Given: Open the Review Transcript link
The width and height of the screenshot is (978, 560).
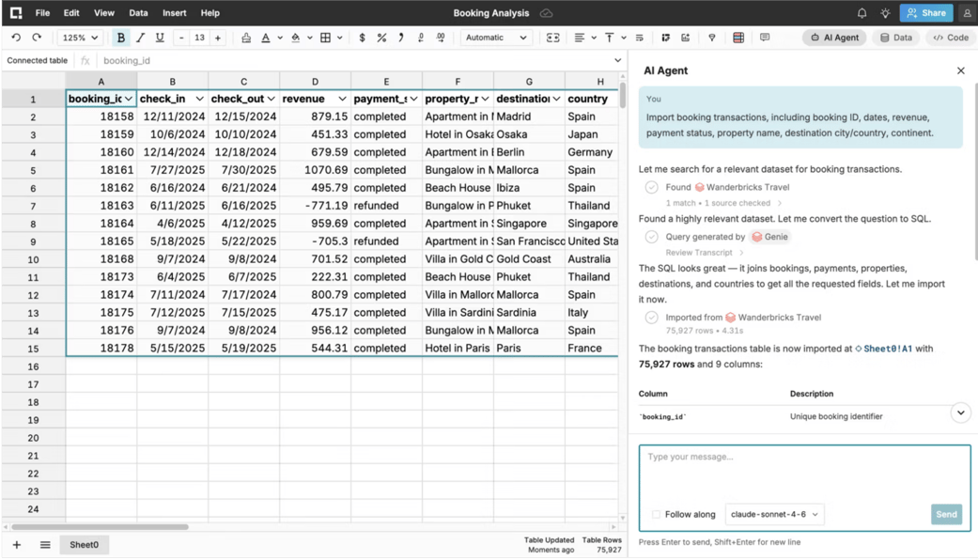Looking at the screenshot, I should pyautogui.click(x=699, y=253).
